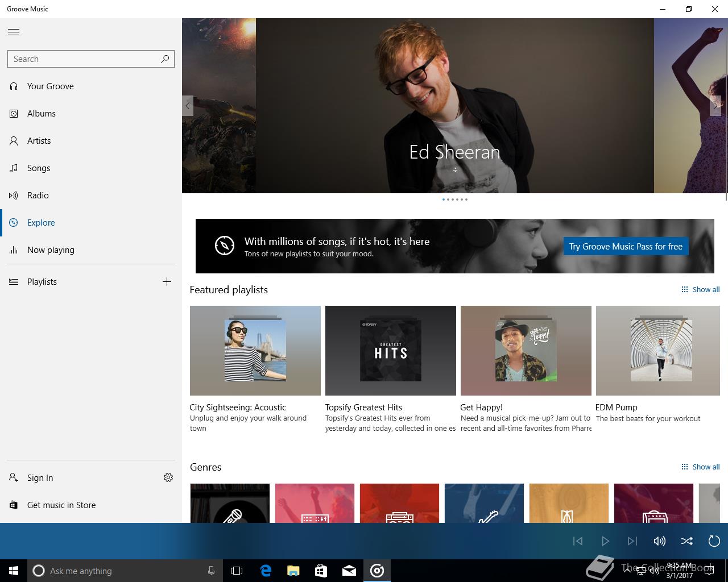This screenshot has height=582, width=728.
Task: Click Groove Music taskbar icon
Action: pyautogui.click(x=377, y=571)
